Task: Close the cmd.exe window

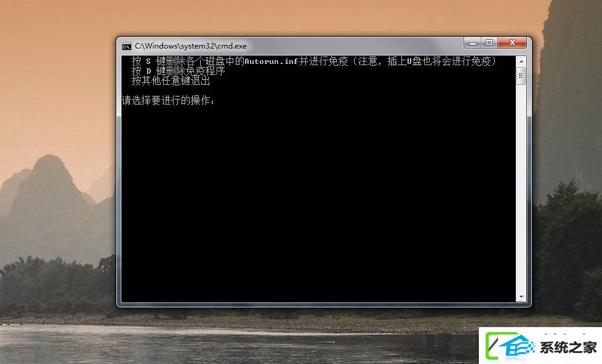Action: (512, 42)
